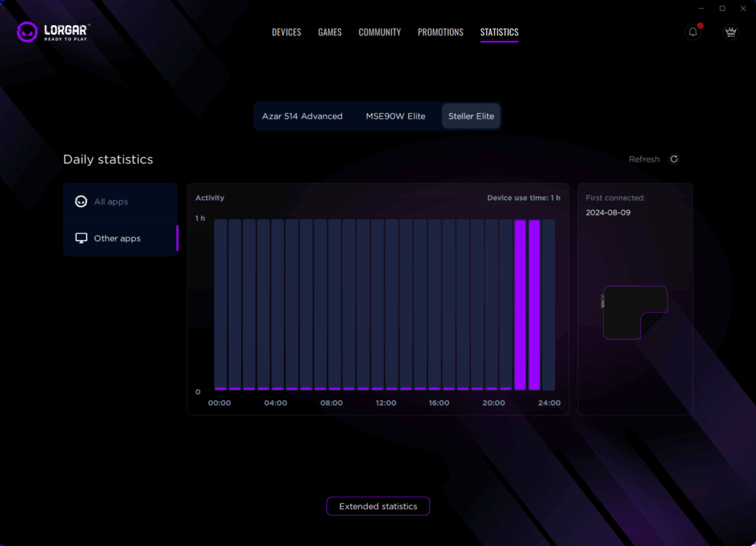This screenshot has height=546, width=756.
Task: Click the activity bar at 00:00
Action: click(x=220, y=304)
